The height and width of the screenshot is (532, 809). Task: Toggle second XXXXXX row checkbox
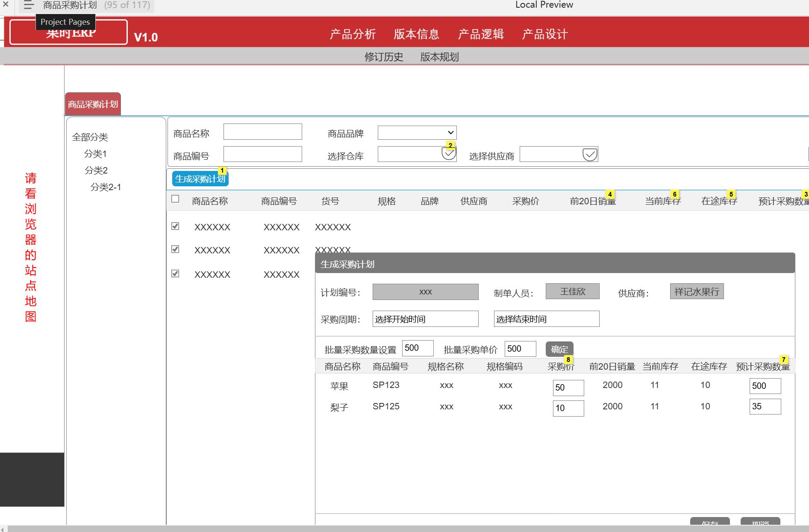coord(175,249)
